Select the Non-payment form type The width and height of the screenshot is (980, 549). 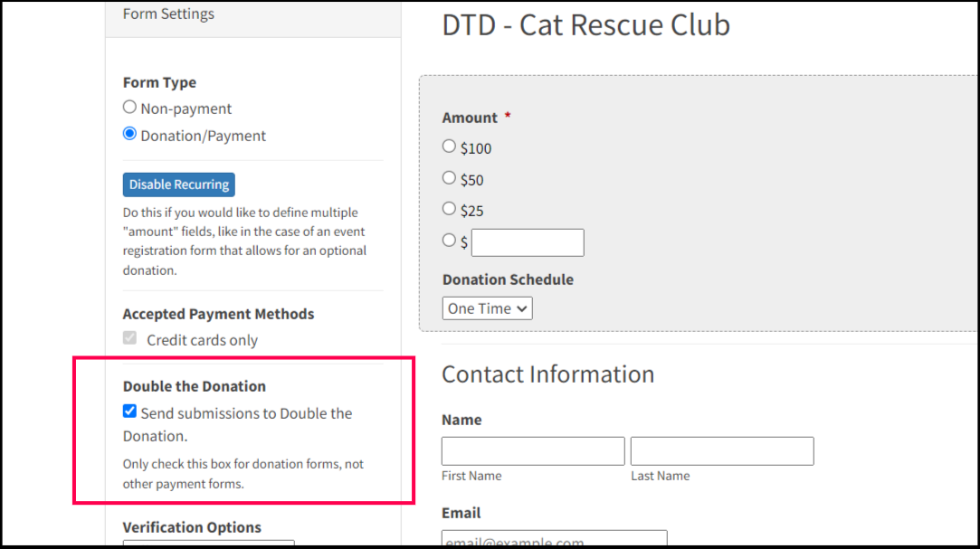tap(130, 108)
